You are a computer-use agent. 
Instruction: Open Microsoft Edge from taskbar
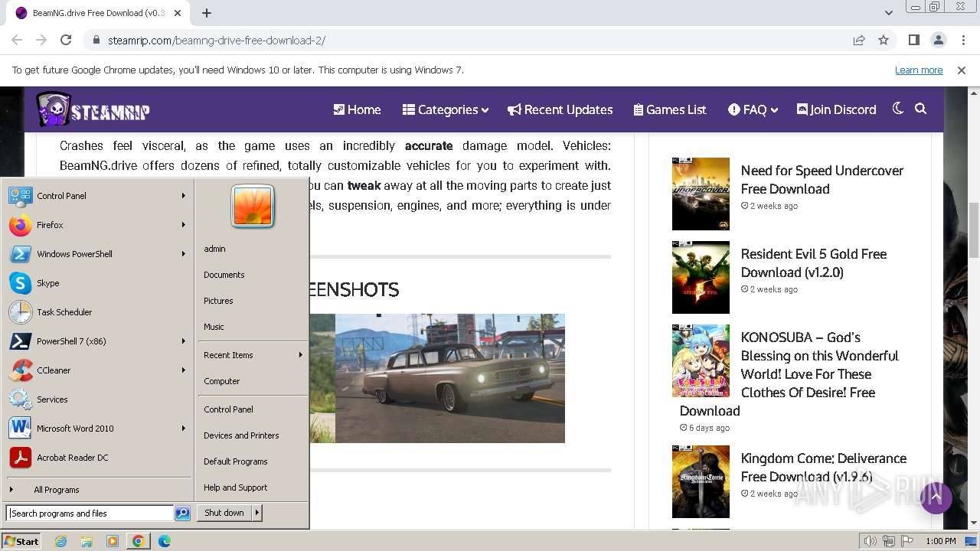tap(165, 541)
